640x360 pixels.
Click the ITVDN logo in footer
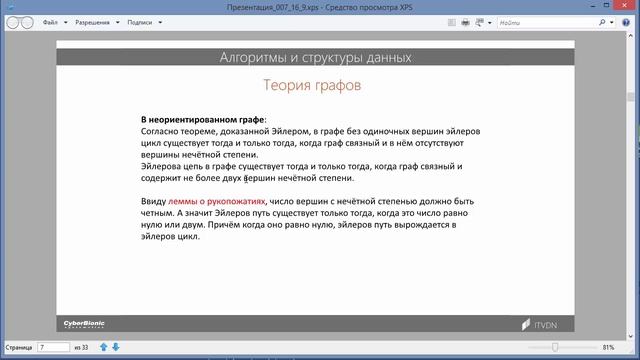point(539,325)
